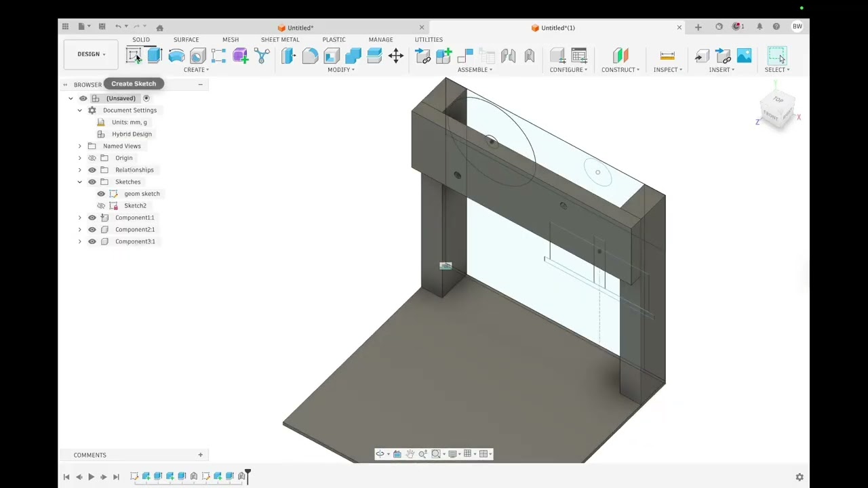The height and width of the screenshot is (488, 868).
Task: Switch to the SHEET METAL tab
Action: pyautogui.click(x=280, y=39)
